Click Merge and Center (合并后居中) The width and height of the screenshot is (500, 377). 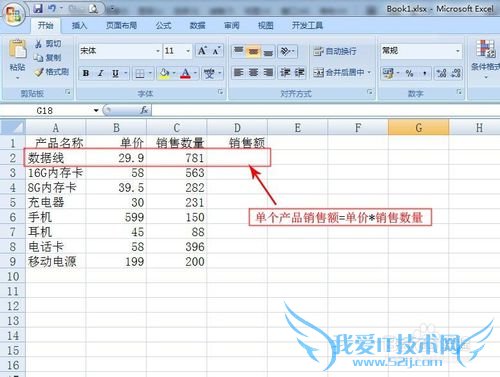pos(338,72)
